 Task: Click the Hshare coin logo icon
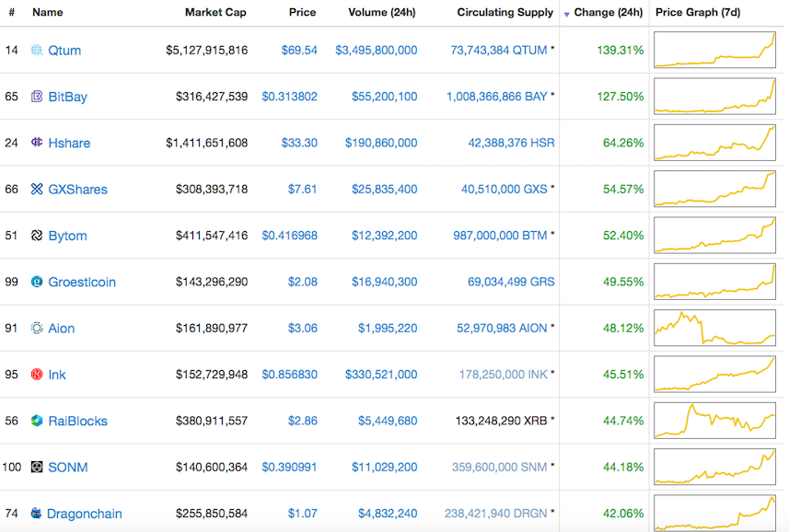[37, 143]
